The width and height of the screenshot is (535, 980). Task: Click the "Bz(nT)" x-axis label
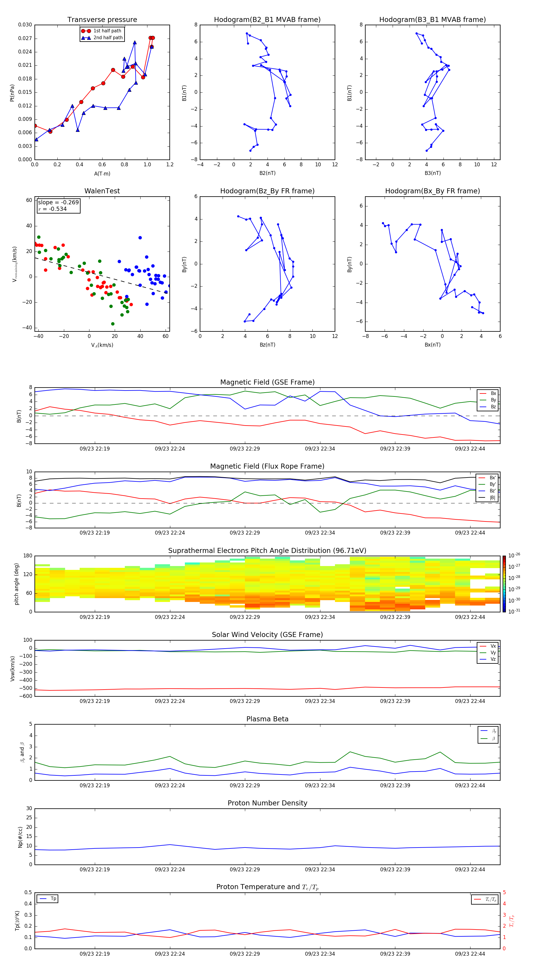point(267,345)
